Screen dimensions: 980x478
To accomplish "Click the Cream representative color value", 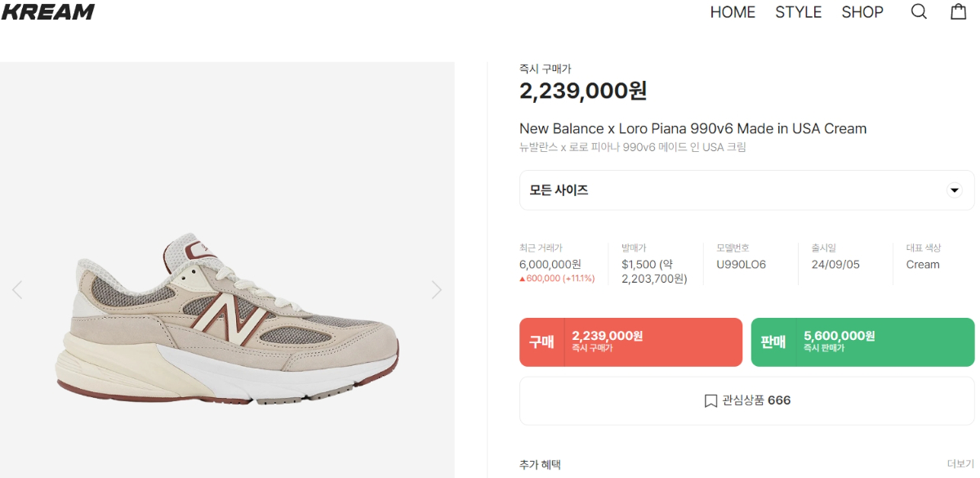I will coord(923,265).
